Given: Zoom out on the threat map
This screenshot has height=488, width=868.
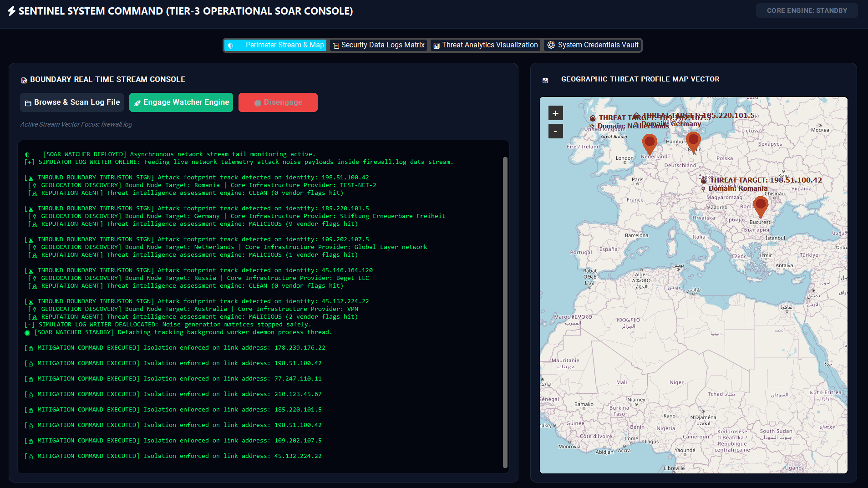Looking at the screenshot, I should coord(555,132).
